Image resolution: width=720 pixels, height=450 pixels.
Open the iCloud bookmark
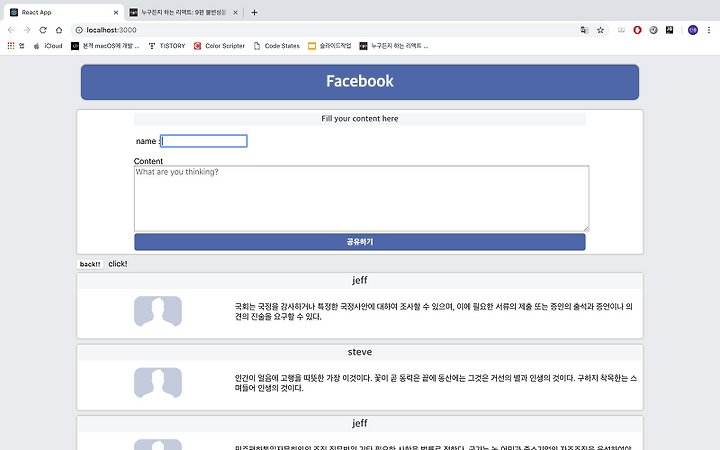pos(48,46)
